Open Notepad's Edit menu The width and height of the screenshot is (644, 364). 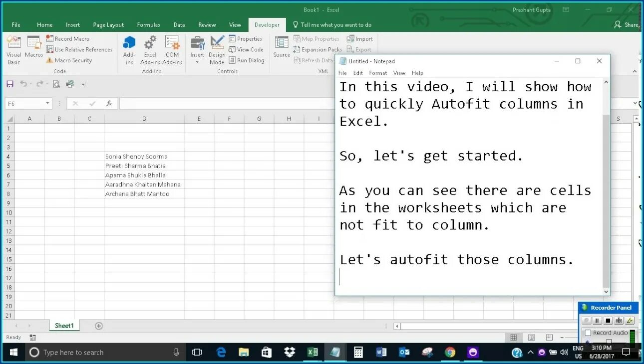pyautogui.click(x=358, y=73)
